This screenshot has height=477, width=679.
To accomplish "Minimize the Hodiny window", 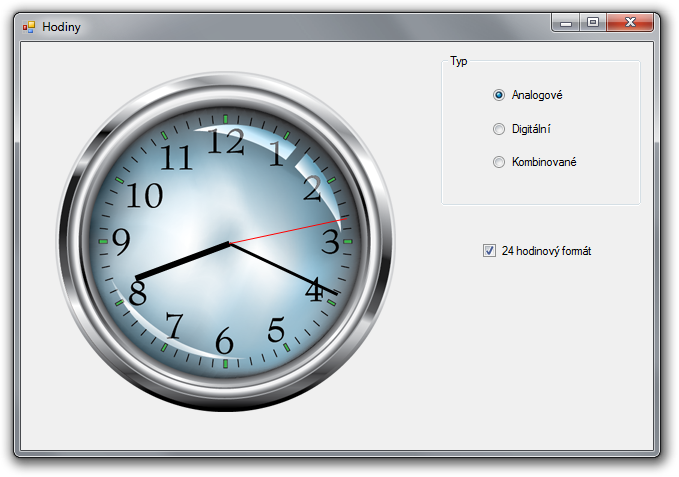I will pyautogui.click(x=566, y=23).
